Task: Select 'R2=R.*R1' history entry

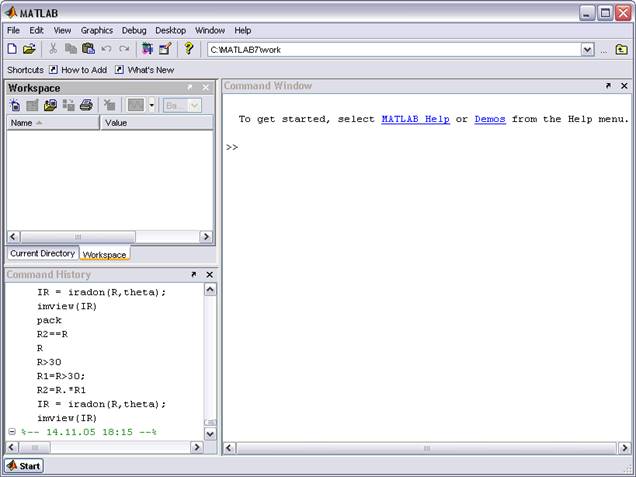Action: point(61,390)
